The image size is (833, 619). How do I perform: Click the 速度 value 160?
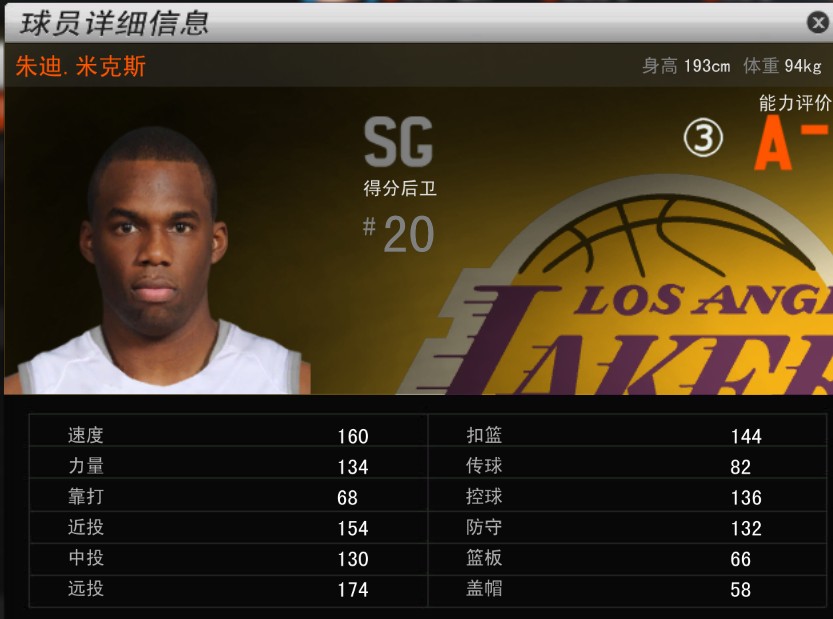pyautogui.click(x=353, y=436)
